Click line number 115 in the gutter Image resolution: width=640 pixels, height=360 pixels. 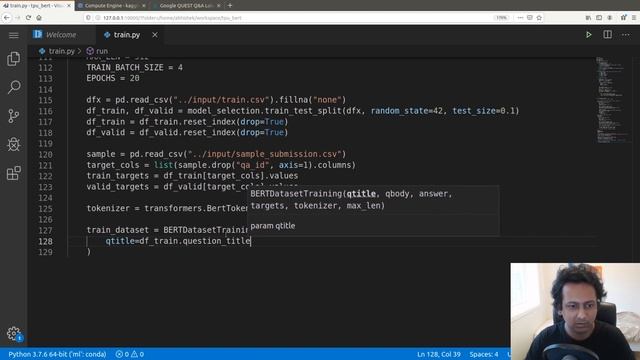[45, 100]
